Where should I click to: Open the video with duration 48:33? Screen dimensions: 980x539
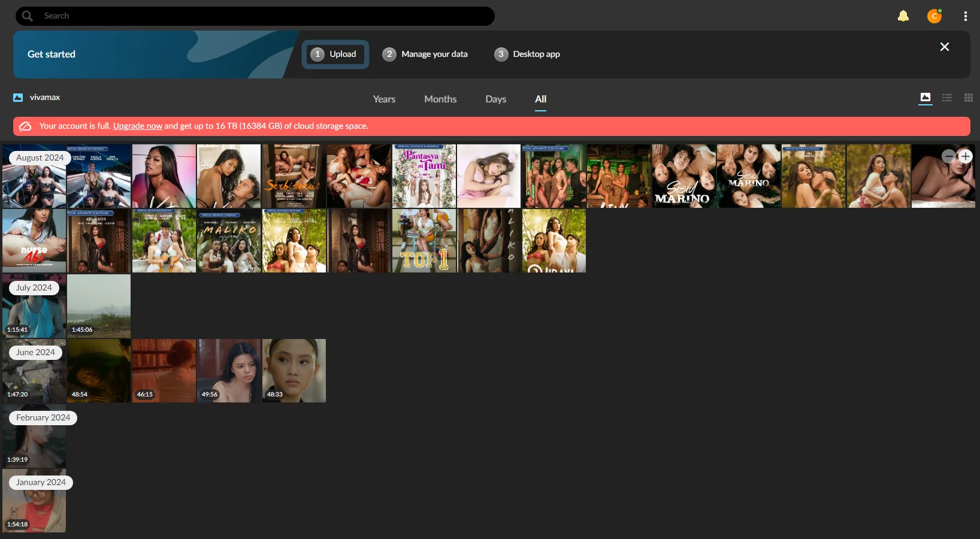pos(294,371)
